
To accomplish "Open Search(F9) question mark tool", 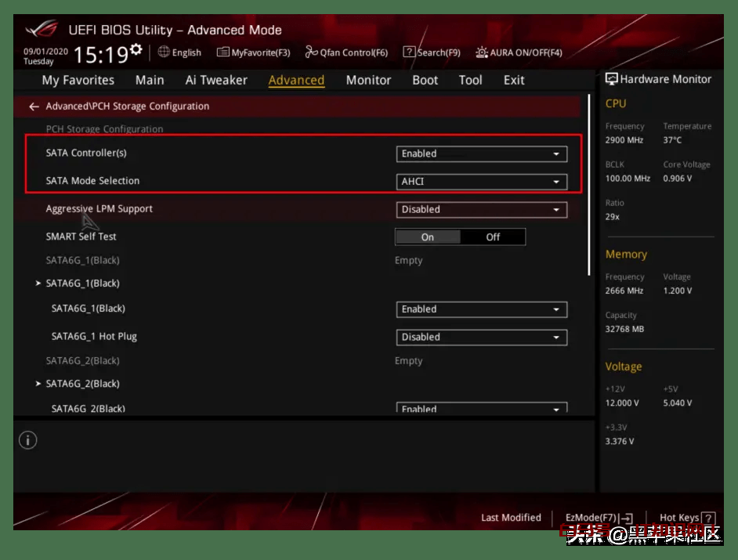I will click(431, 52).
